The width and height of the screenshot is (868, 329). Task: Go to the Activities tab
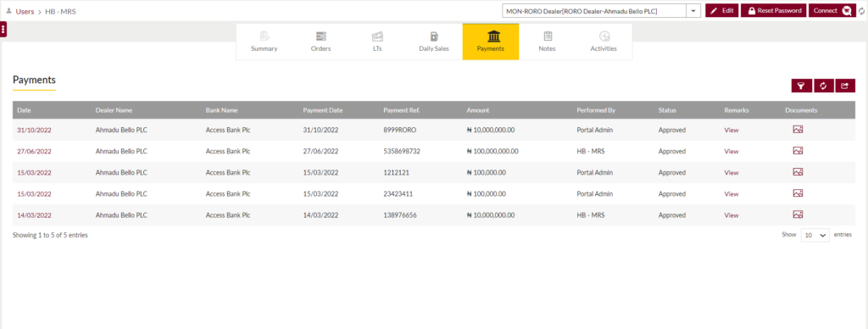[604, 42]
